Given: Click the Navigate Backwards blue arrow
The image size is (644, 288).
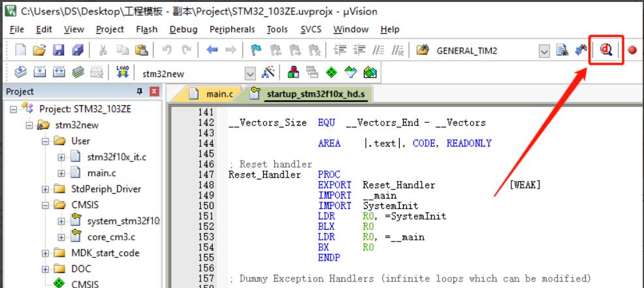Looking at the screenshot, I should 212,50.
